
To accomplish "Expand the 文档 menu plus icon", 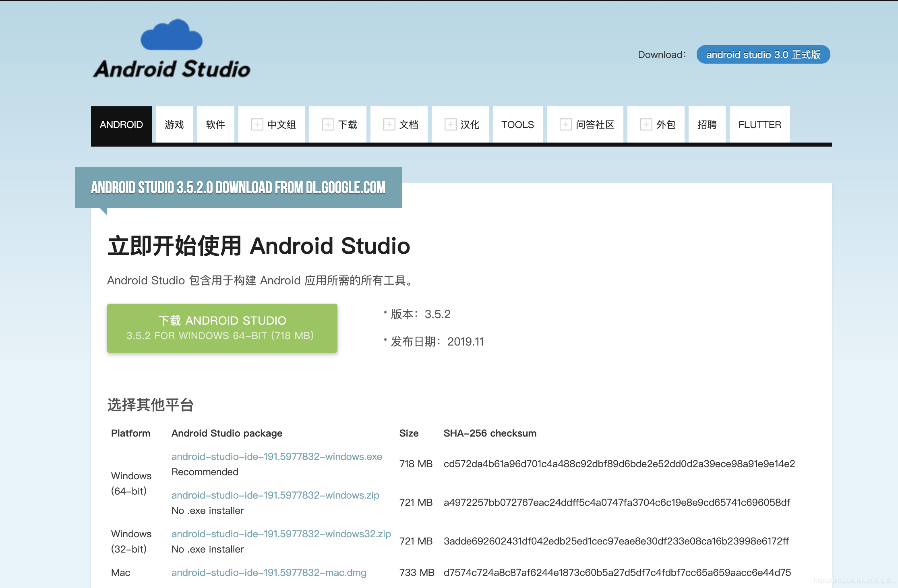I will coord(389,124).
